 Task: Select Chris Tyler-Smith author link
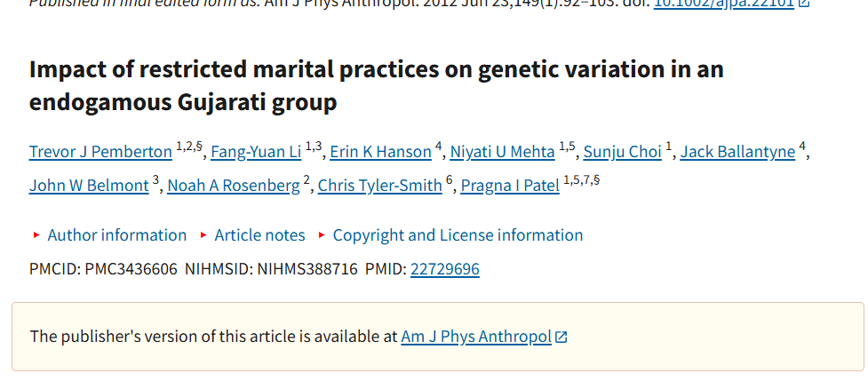coord(379,186)
